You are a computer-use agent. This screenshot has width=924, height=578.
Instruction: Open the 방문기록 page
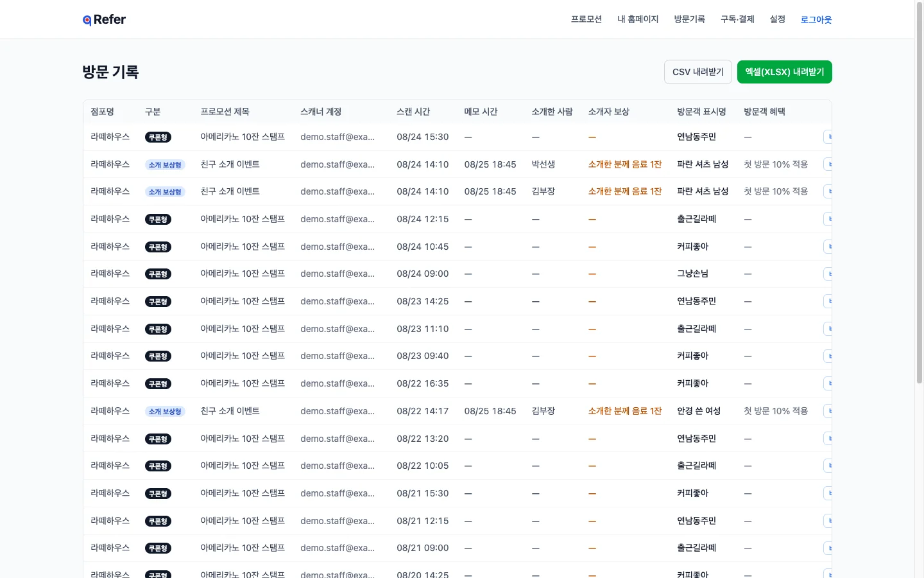click(x=689, y=19)
